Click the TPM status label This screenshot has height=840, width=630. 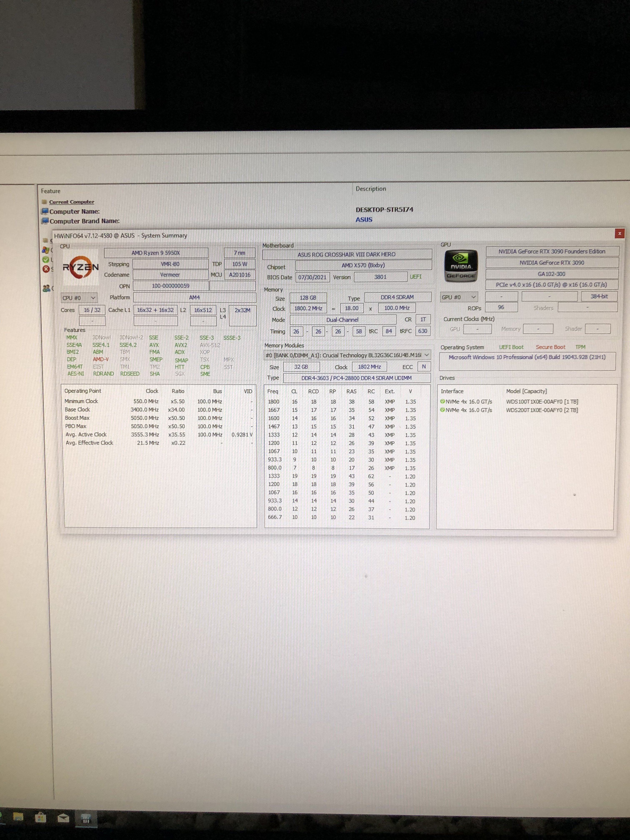[580, 347]
